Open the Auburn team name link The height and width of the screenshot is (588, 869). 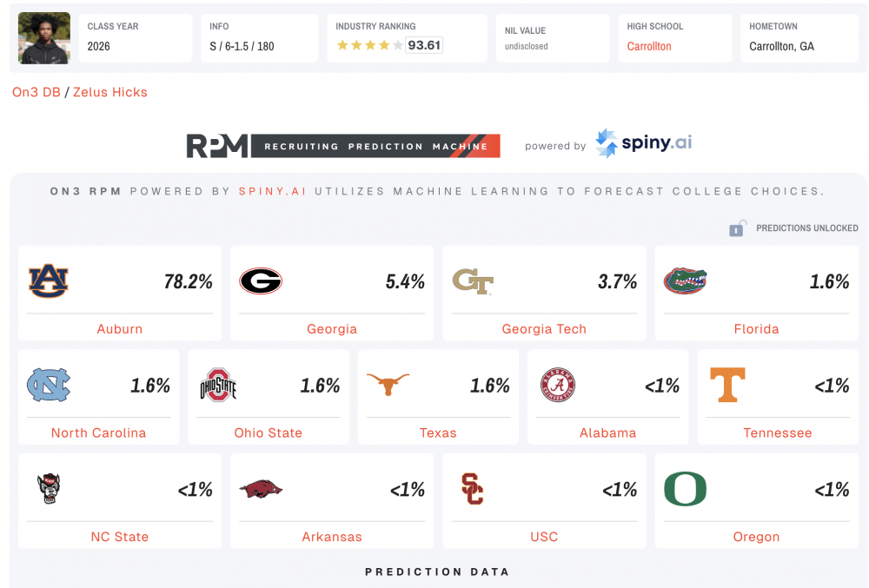coord(120,329)
